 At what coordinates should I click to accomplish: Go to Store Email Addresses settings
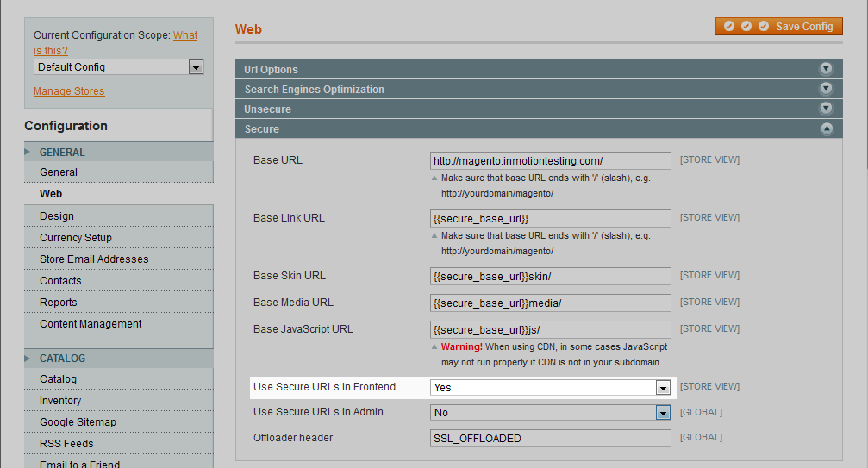(94, 259)
